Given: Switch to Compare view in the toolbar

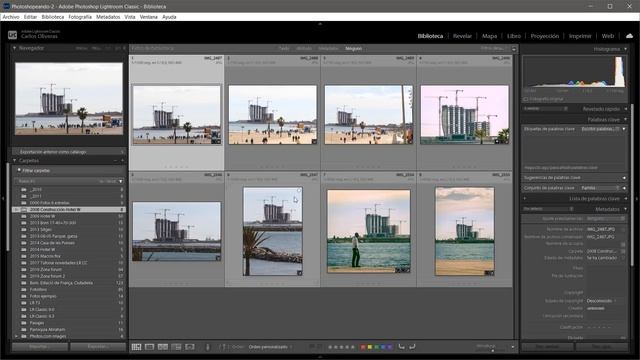Looking at the screenshot, I should 163,347.
